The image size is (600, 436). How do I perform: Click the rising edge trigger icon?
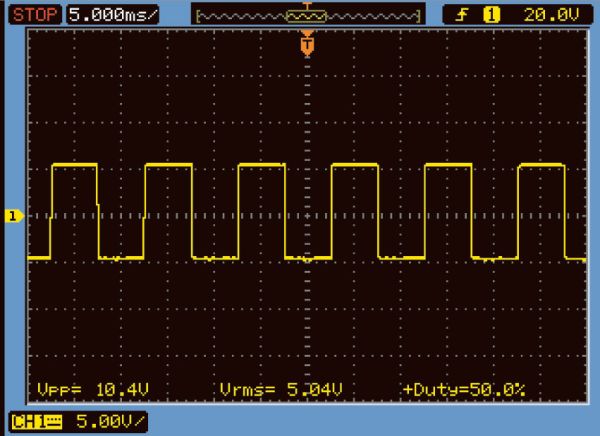click(461, 15)
